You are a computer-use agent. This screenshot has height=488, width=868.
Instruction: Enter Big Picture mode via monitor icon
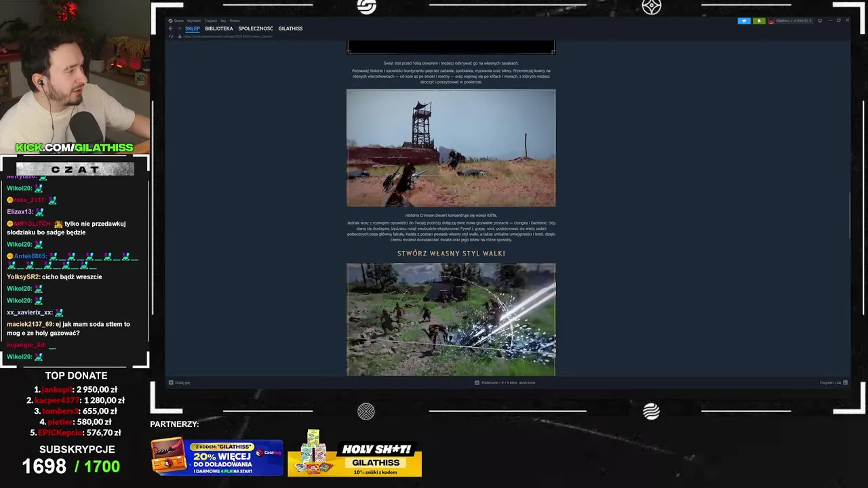820,21
